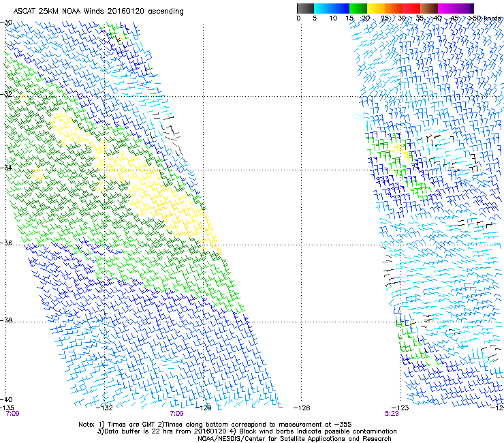Click the '-132' longitude axis label
Screen dimensions: 504x443
point(105,408)
